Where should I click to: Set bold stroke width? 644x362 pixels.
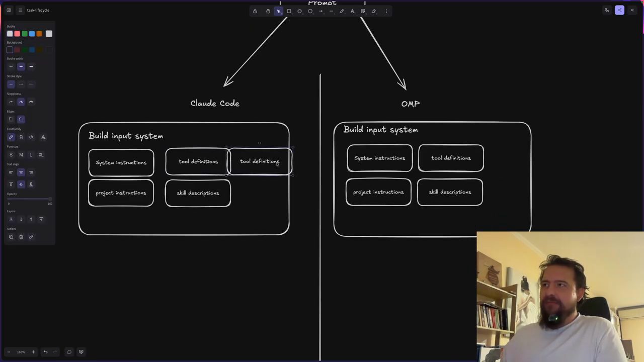[x=21, y=66]
